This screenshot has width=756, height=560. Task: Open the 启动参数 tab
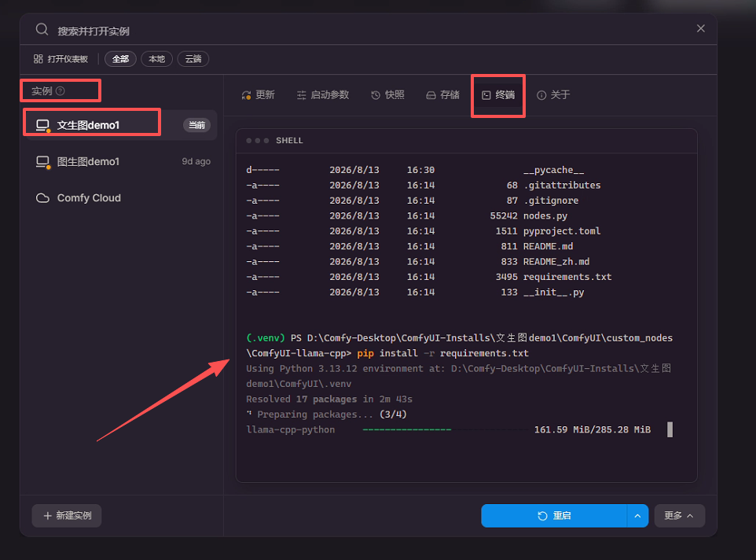pyautogui.click(x=323, y=95)
